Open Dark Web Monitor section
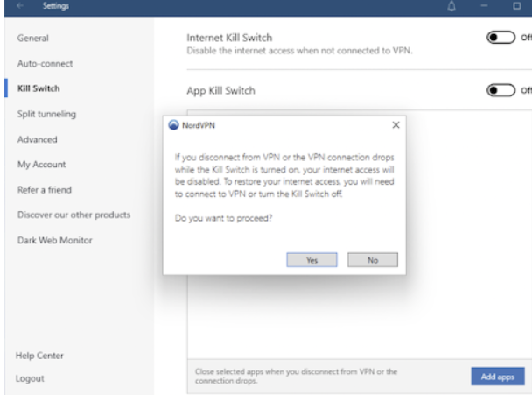Screen dimensions: 532x395 [x=54, y=240]
